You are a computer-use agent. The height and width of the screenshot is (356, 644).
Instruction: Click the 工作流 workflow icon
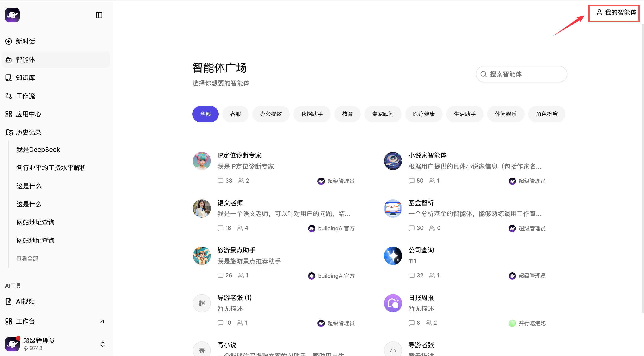[9, 96]
